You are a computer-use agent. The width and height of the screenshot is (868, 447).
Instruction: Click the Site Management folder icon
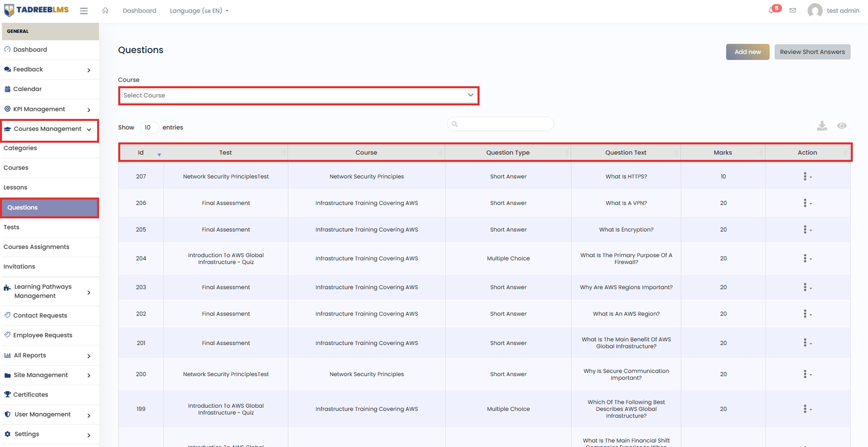pos(7,375)
